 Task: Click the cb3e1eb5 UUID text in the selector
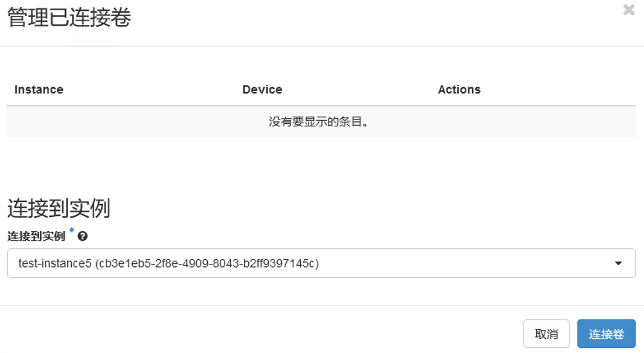tap(207, 263)
